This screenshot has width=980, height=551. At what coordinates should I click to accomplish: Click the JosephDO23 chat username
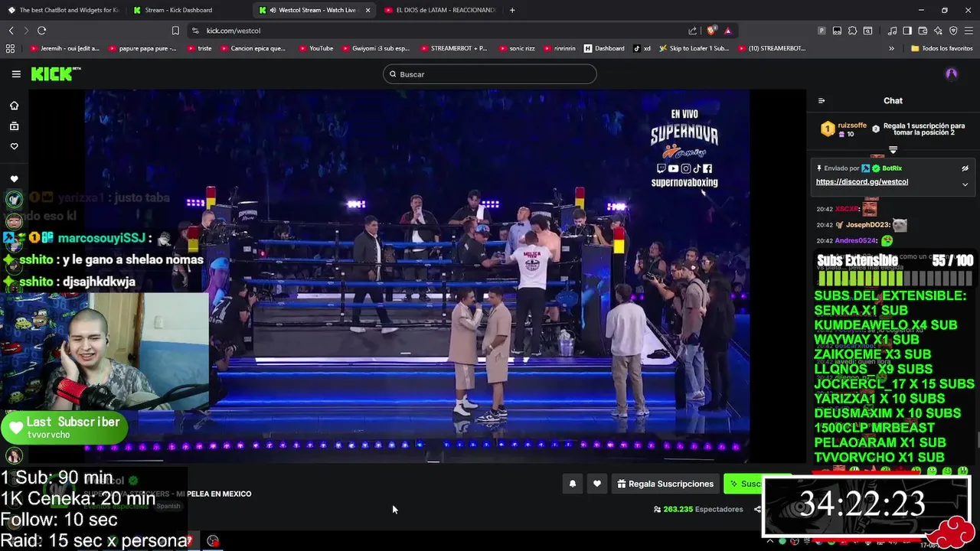coord(868,225)
